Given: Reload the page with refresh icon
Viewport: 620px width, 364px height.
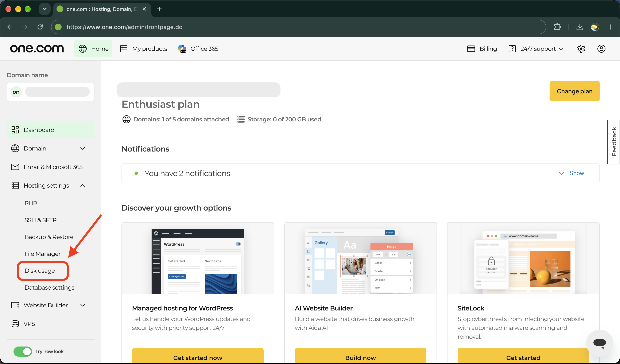Looking at the screenshot, I should point(40,27).
